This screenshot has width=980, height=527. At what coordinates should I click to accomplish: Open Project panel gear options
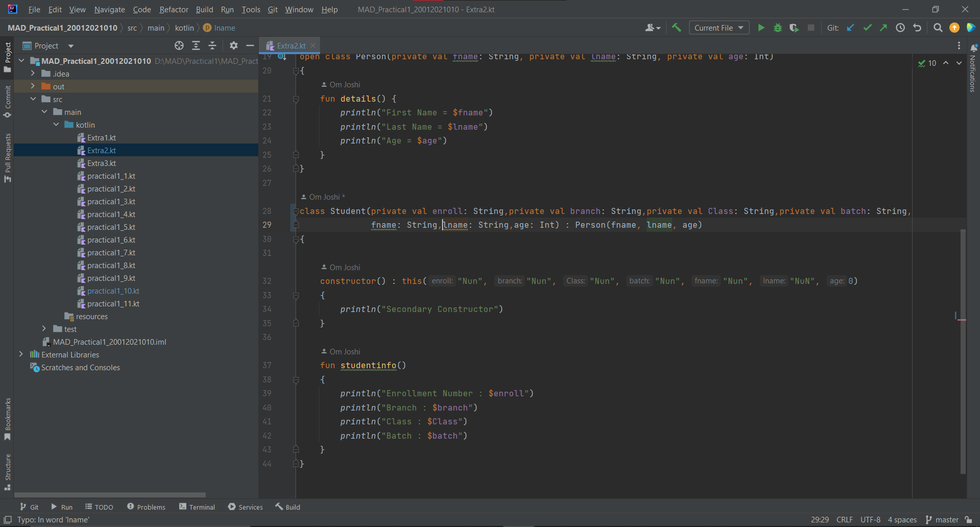pyautogui.click(x=234, y=46)
